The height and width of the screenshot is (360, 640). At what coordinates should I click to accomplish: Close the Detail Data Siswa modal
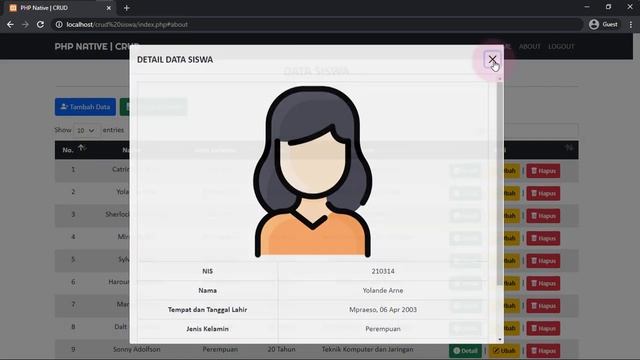pos(492,60)
